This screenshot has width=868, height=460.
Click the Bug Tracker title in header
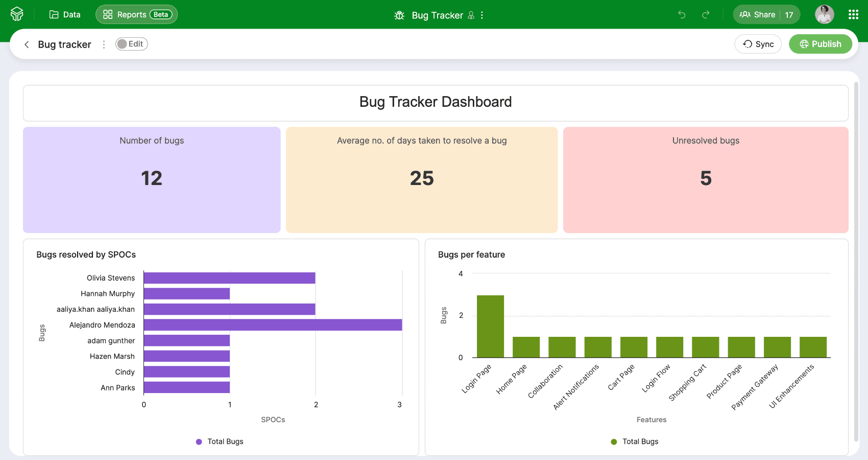tap(437, 15)
